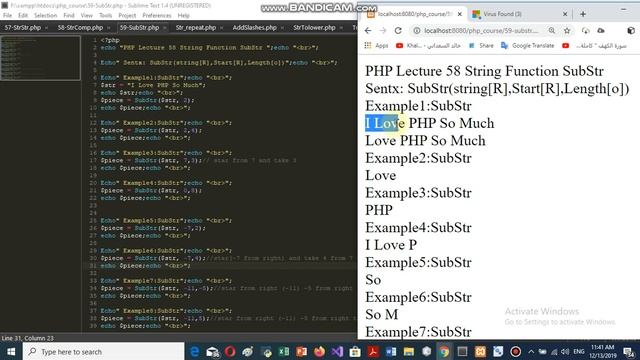Close the 59-SubStr.php editor tab
This screenshot has width=640, height=360.
pos(164,28)
